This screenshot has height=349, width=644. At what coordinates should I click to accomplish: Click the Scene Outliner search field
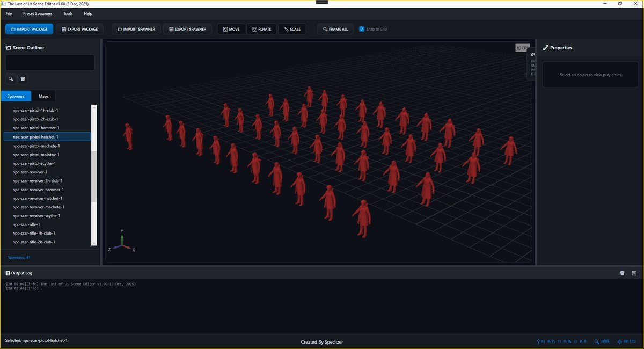(50, 62)
